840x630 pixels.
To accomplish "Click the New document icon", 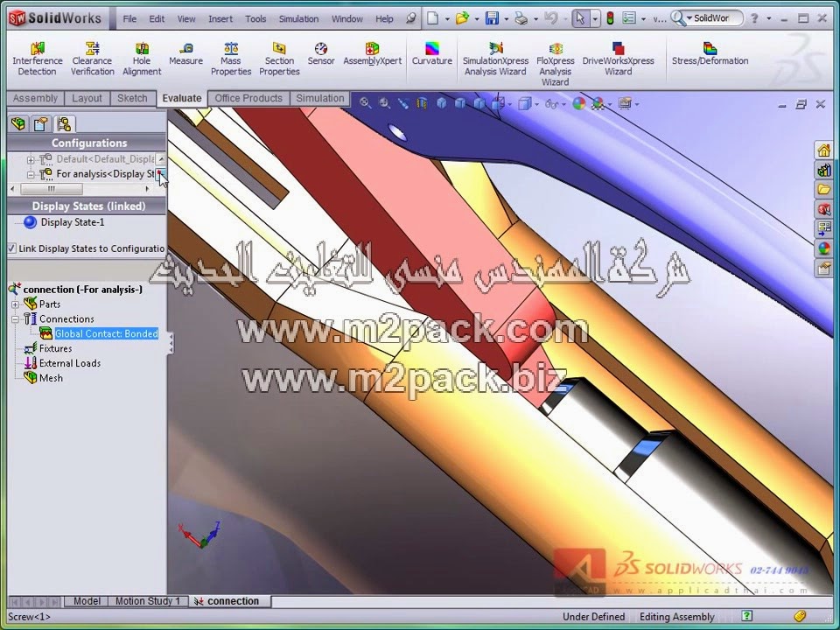I will tap(432, 18).
